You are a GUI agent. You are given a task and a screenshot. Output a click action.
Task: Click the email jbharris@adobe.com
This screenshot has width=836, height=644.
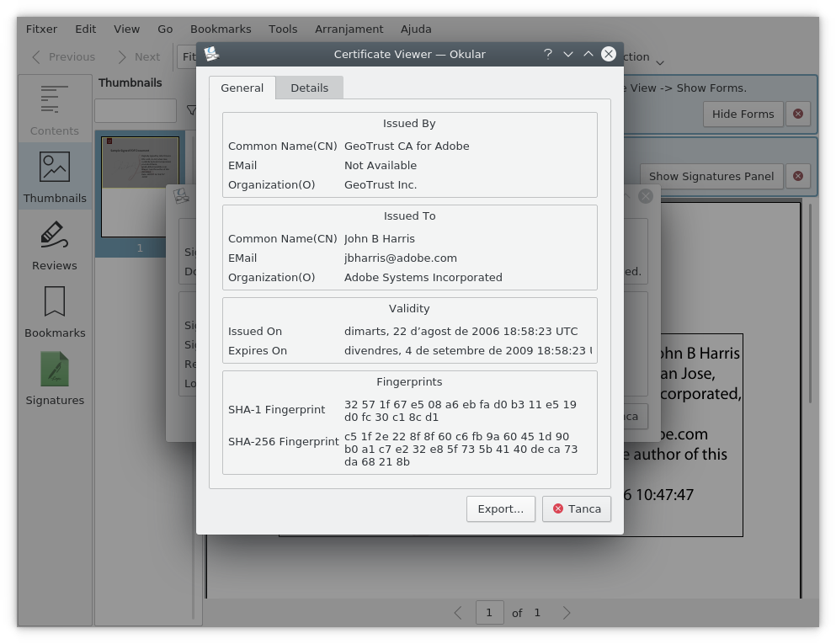pos(401,258)
